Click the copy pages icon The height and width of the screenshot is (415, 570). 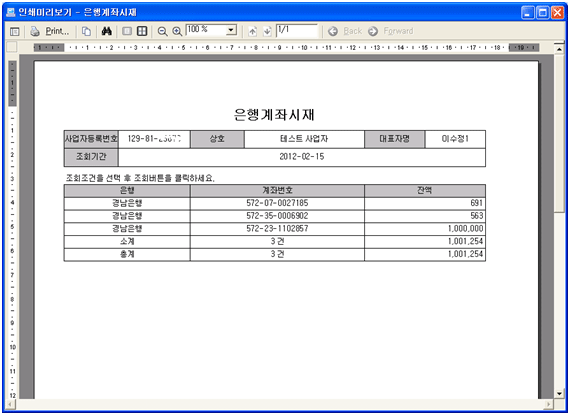point(86,32)
